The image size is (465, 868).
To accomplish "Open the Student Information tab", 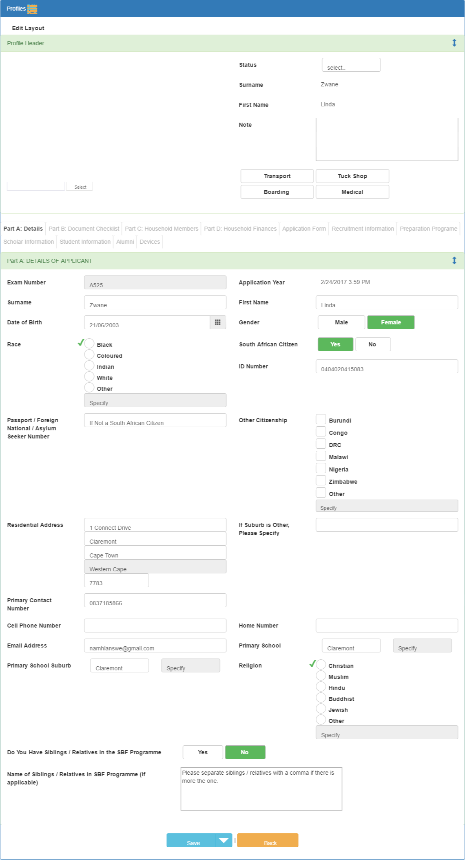I will (85, 242).
